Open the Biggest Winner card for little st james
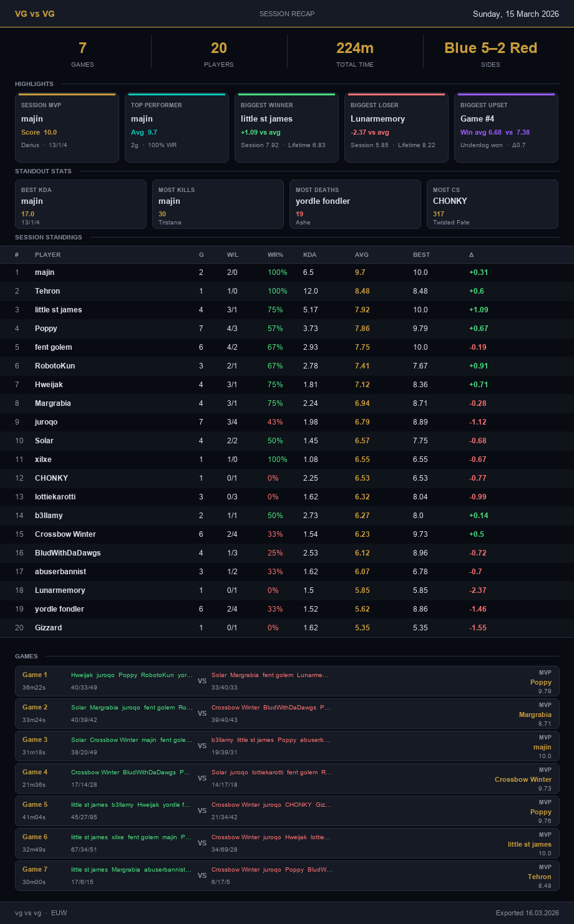This screenshot has height=924, width=574. 286,128
